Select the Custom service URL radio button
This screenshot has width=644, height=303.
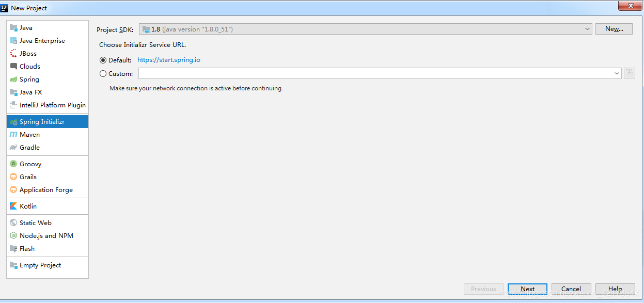coord(103,74)
